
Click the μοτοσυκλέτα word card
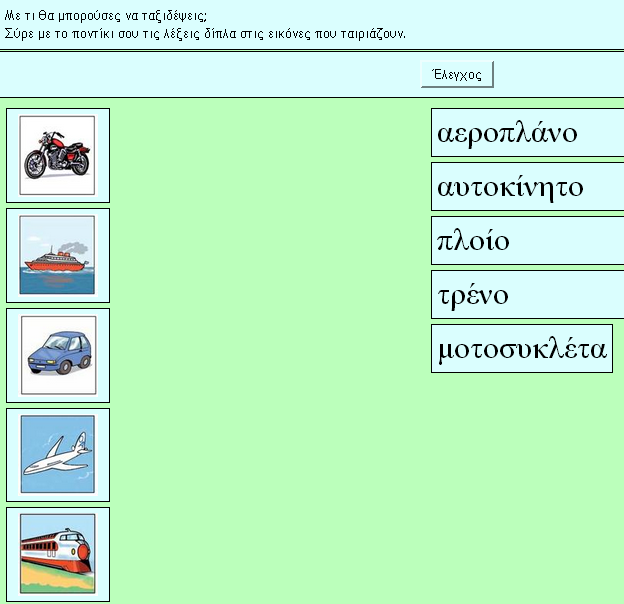521,349
